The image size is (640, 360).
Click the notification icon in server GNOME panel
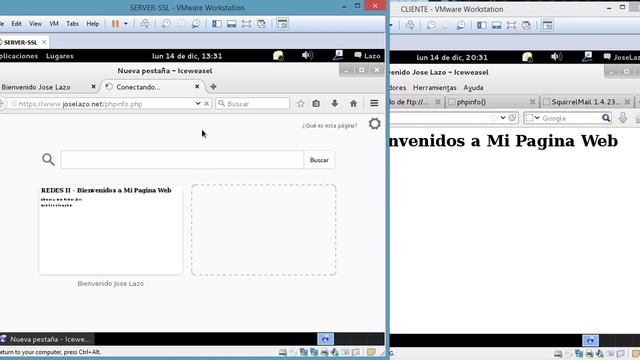pyautogui.click(x=278, y=56)
